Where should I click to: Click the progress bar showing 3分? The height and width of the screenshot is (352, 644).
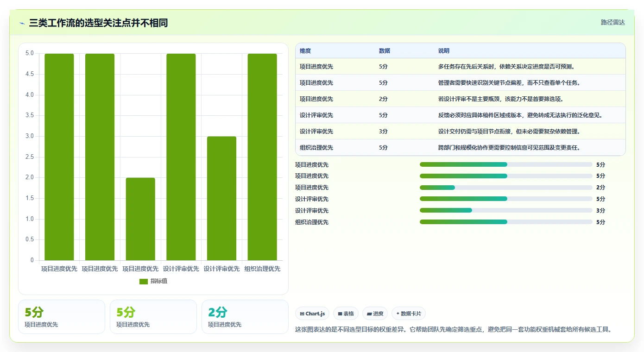tap(506, 210)
